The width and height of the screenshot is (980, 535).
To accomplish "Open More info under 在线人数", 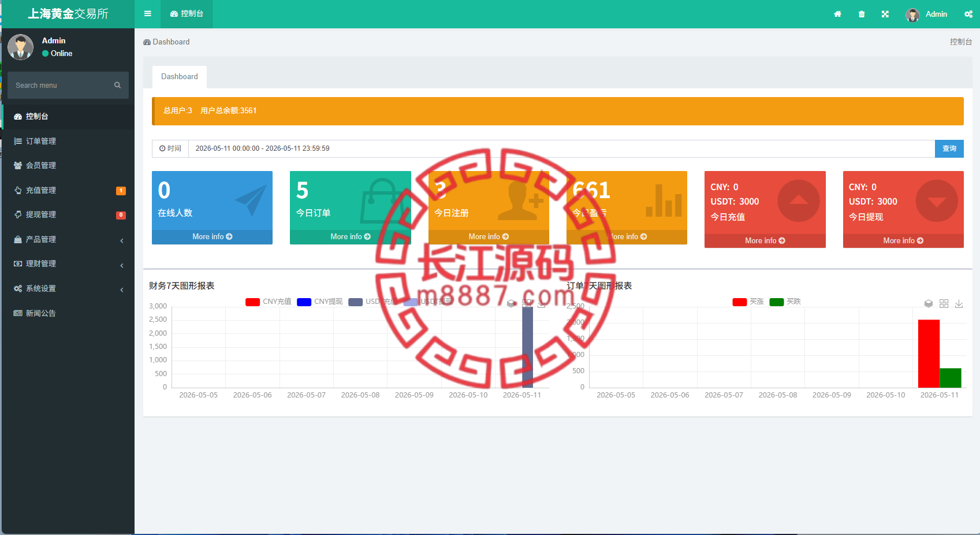I will 212,237.
